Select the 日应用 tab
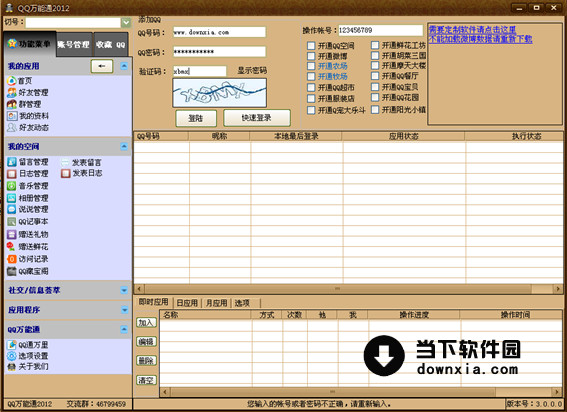 pos(187,303)
